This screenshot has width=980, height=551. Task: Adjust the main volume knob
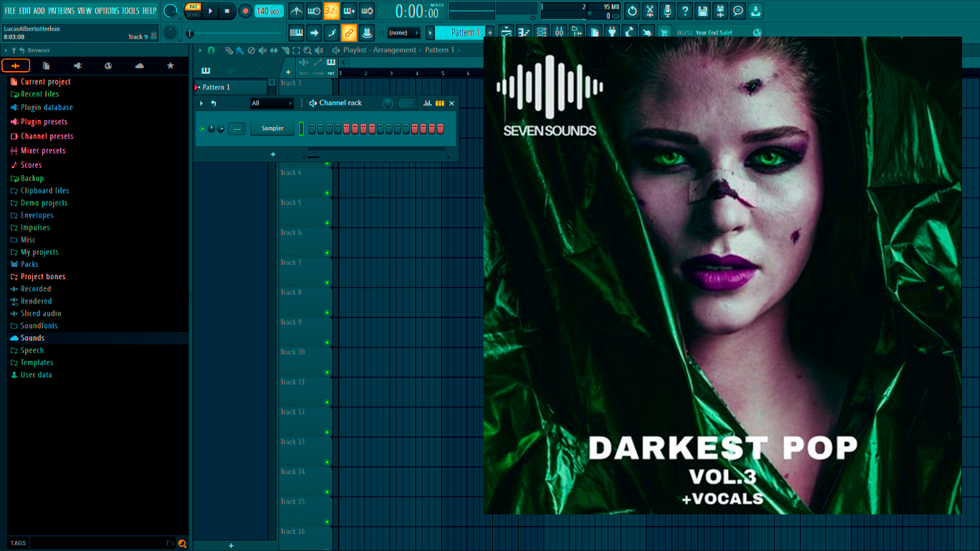(171, 11)
